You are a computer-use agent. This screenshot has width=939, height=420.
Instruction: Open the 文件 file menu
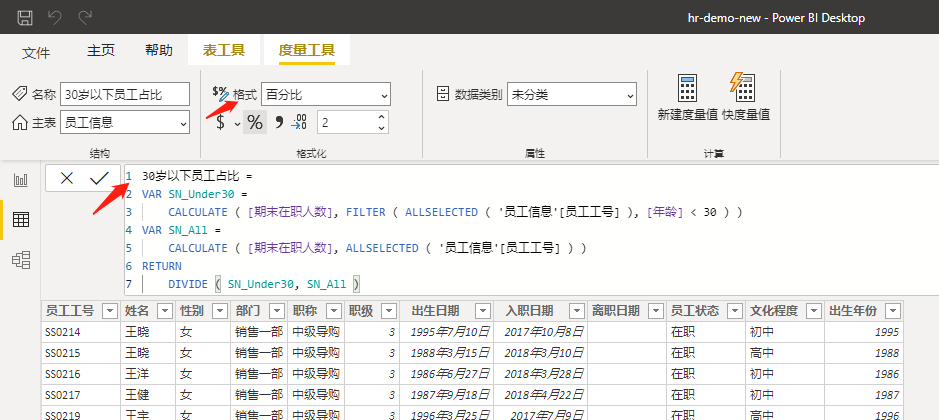coord(37,52)
